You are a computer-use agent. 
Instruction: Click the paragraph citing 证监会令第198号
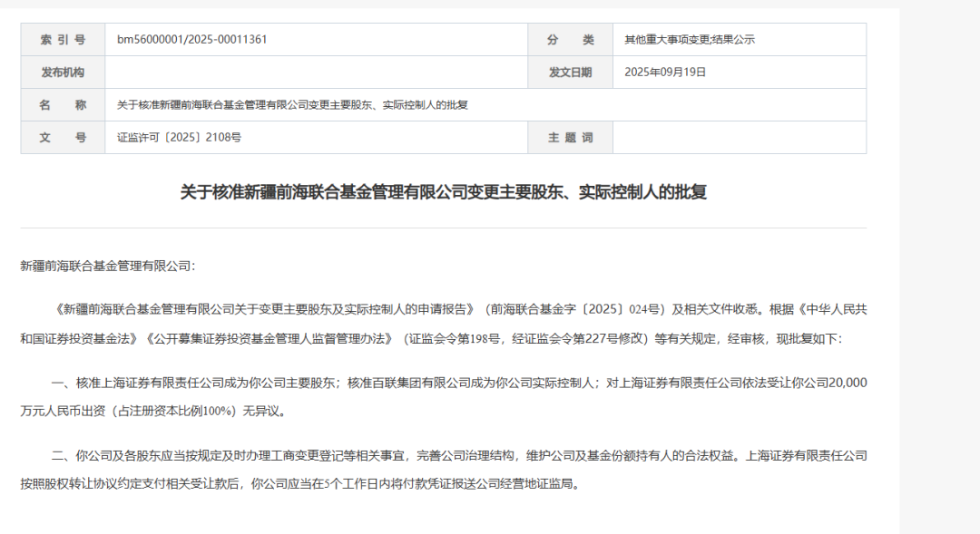point(443,325)
